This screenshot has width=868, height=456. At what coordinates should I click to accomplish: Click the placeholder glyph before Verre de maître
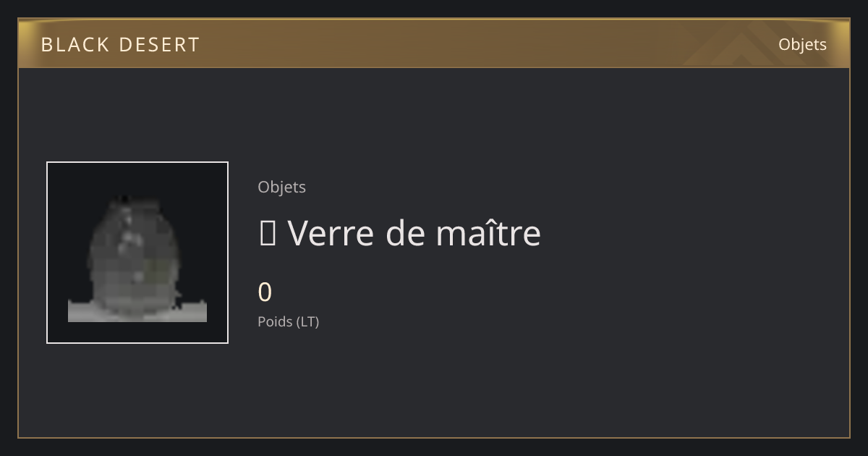tap(267, 234)
